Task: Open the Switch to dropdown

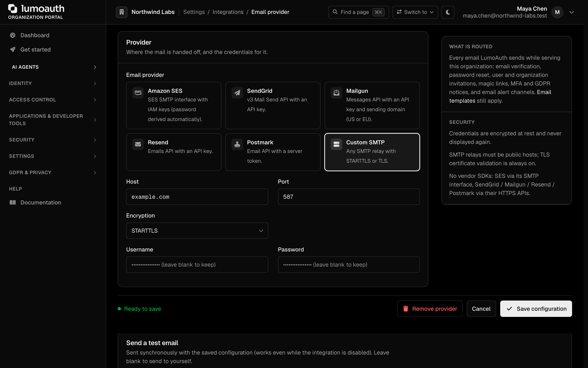Action: [x=415, y=12]
